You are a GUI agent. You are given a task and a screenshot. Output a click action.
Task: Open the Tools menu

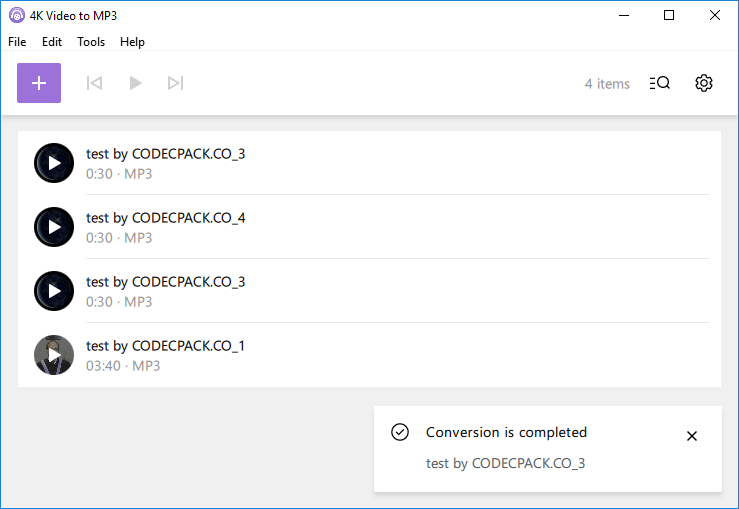pyautogui.click(x=91, y=42)
